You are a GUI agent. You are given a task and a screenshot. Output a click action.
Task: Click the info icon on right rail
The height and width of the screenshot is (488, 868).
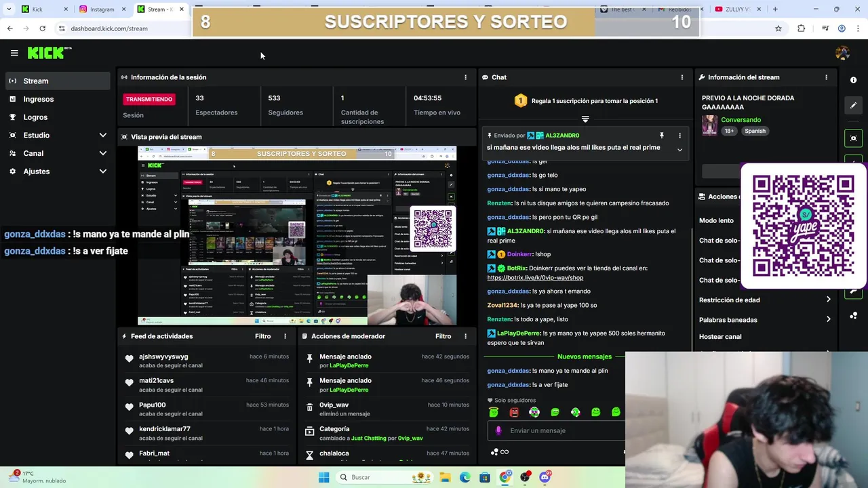tap(853, 80)
